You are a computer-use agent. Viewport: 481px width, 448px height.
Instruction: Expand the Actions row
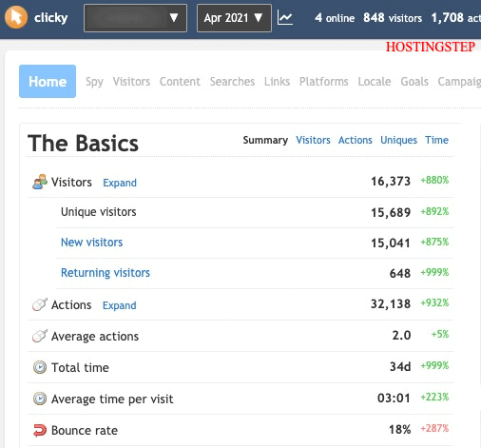pyautogui.click(x=120, y=305)
